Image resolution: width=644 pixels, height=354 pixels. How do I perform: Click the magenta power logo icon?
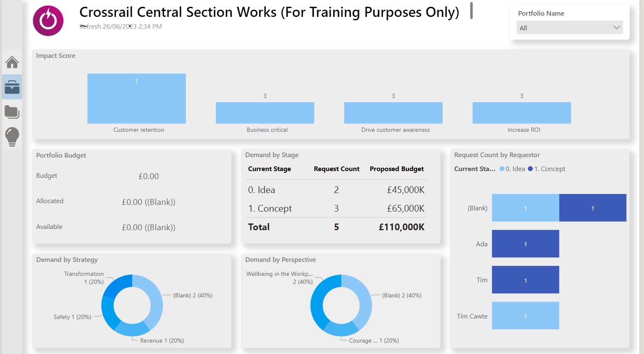[x=48, y=21]
